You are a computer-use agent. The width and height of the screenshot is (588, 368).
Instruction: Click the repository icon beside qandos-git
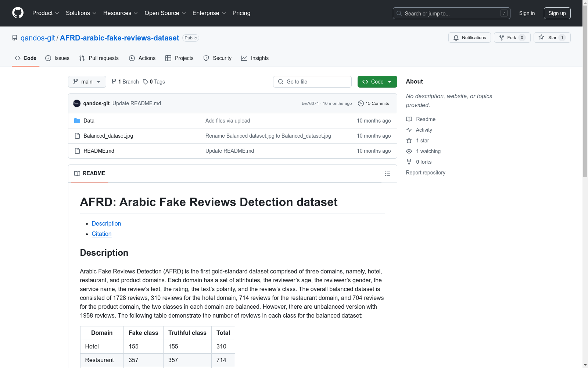15,38
